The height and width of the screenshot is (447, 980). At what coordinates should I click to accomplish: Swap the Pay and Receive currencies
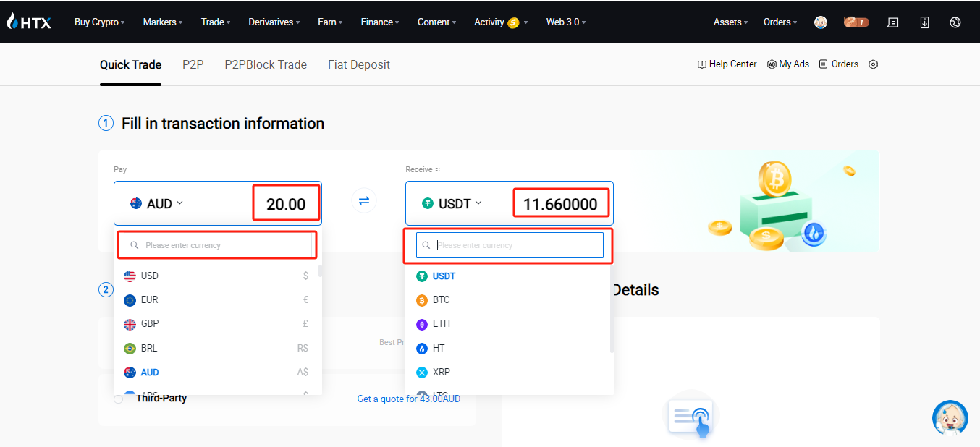pyautogui.click(x=364, y=200)
